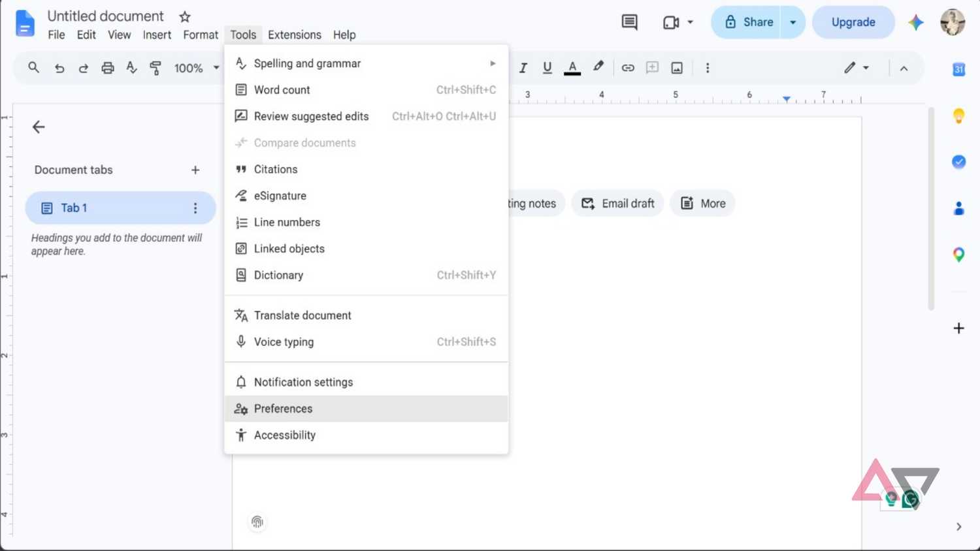Open the toolbar's three-dot overflow menu
Viewport: 980px width, 551px height.
(708, 68)
